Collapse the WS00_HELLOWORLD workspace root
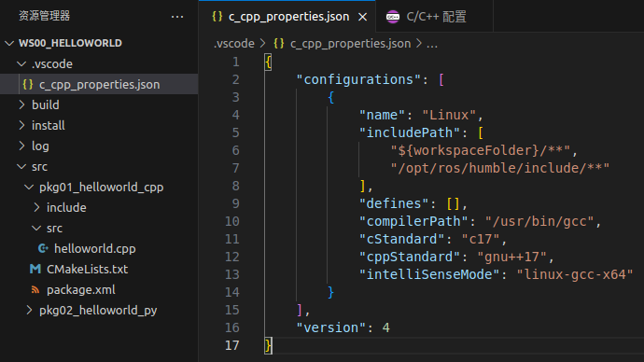644x362 pixels. 9,43
